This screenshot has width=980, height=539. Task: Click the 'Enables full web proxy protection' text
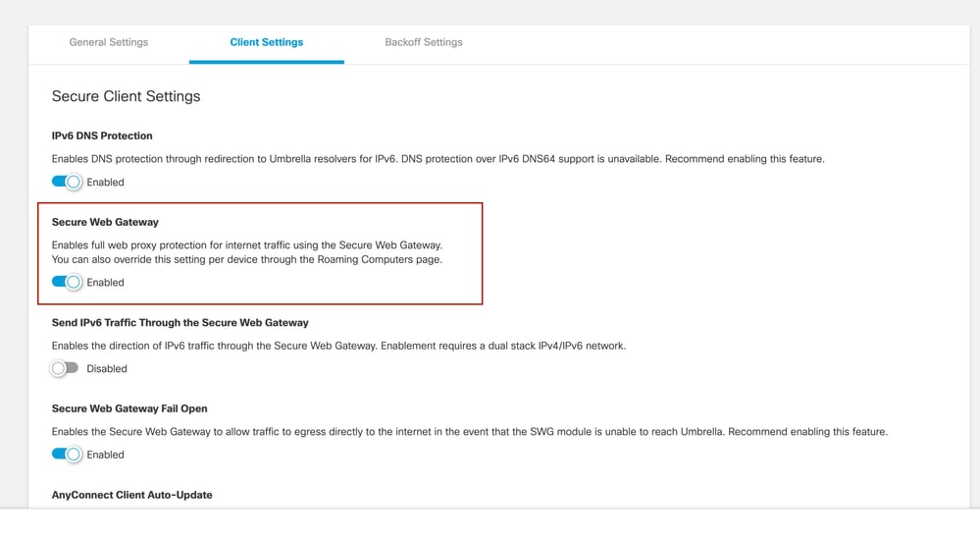click(x=247, y=245)
